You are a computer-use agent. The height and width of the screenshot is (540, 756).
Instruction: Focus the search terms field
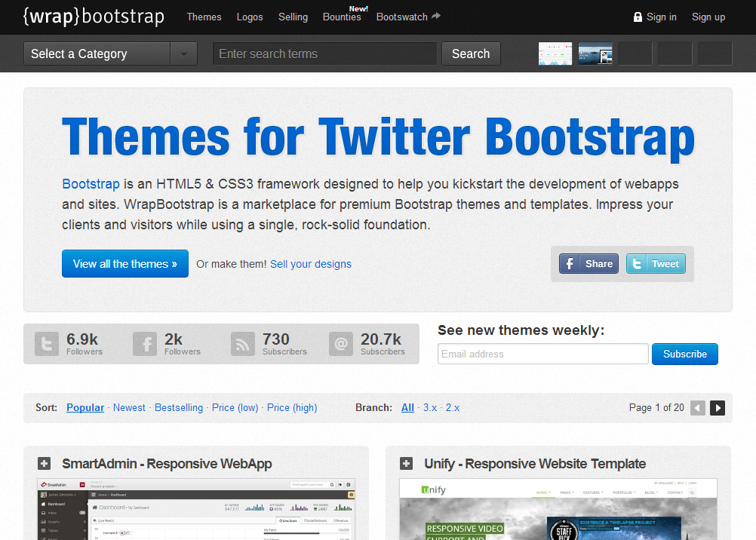click(324, 54)
